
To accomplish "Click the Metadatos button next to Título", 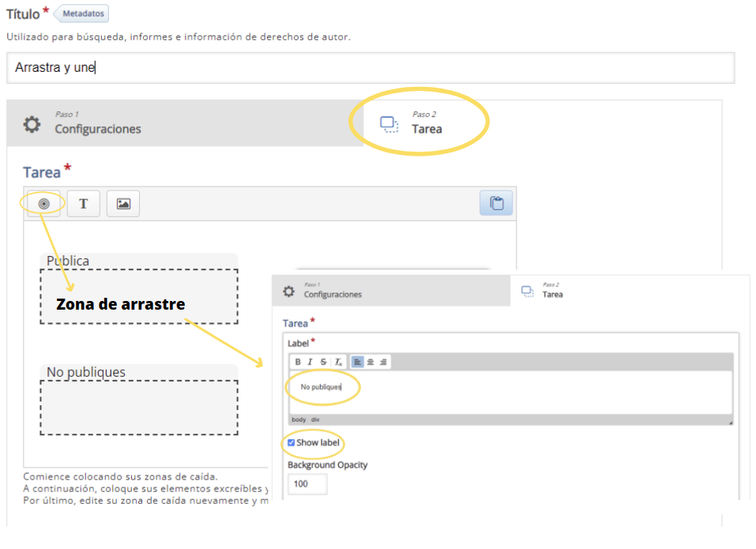I will [82, 13].
